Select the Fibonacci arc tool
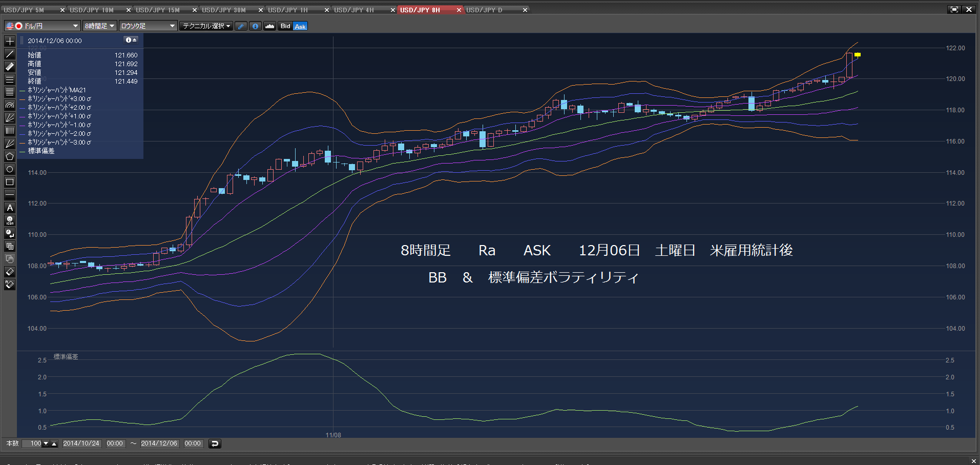 pyautogui.click(x=10, y=105)
